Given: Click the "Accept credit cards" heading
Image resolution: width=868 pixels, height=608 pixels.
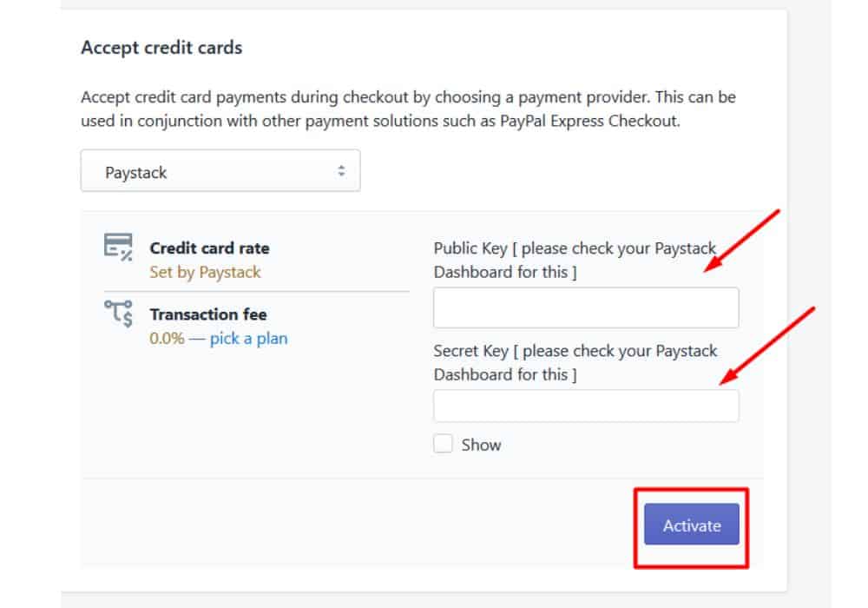Looking at the screenshot, I should 161,48.
